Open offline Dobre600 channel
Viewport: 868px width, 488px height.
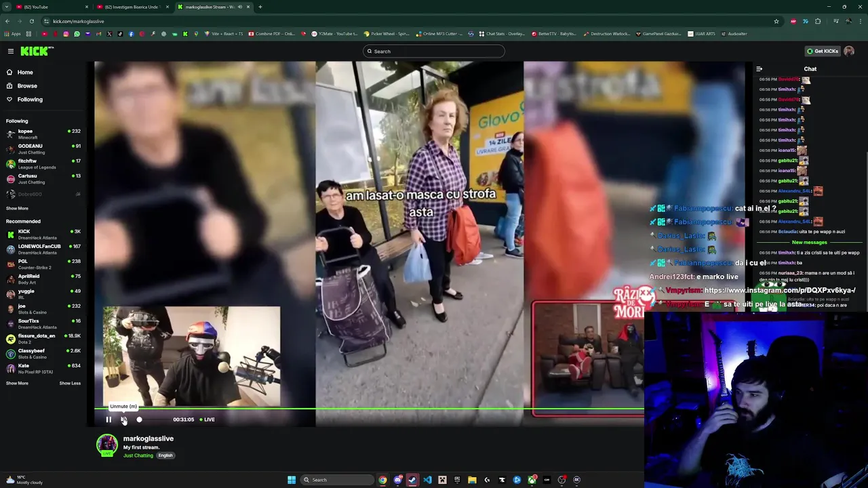(43, 194)
